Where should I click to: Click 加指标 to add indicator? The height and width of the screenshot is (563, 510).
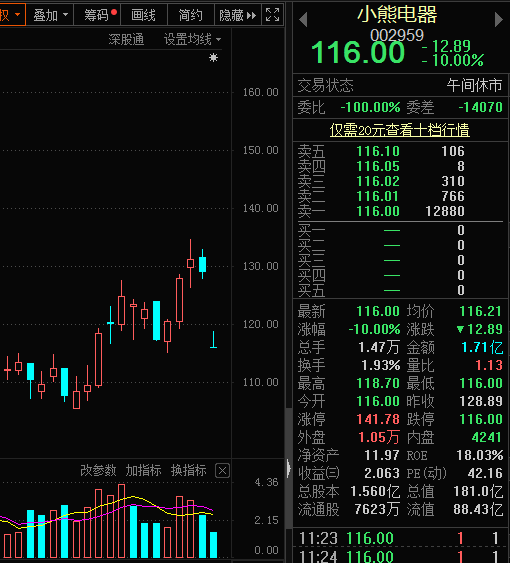[143, 470]
